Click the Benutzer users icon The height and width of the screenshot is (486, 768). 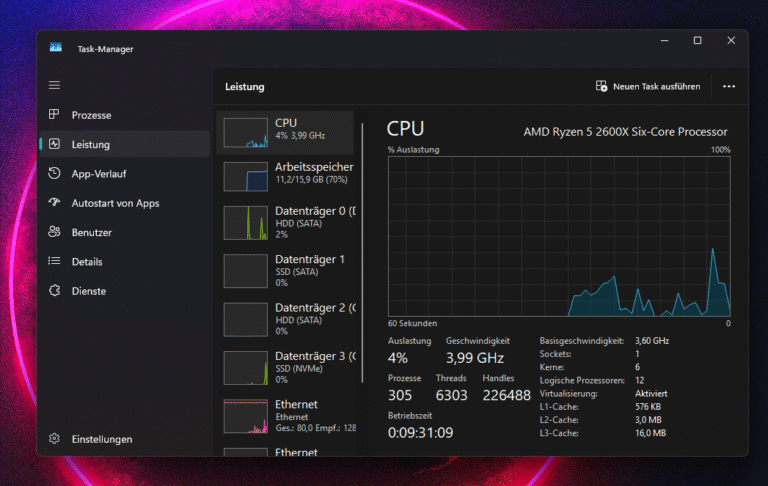[54, 232]
